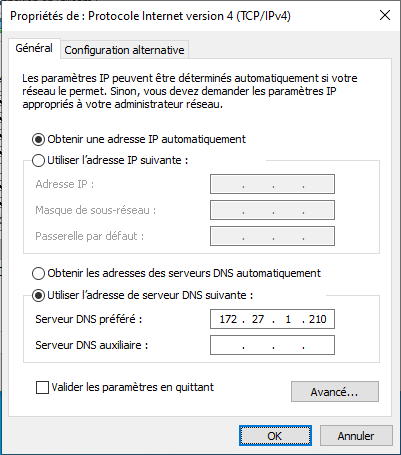Click the third octet 1 of preferred DNS
This screenshot has height=455, width=401.
(x=288, y=319)
